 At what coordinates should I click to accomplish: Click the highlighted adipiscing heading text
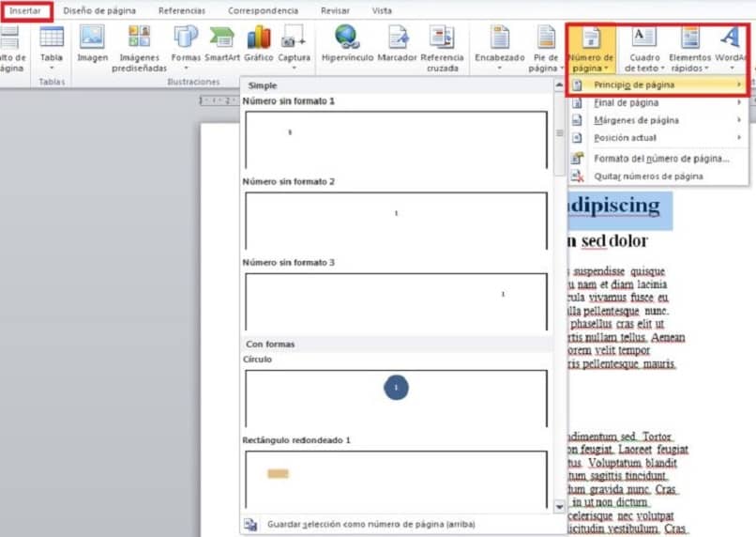click(614, 206)
